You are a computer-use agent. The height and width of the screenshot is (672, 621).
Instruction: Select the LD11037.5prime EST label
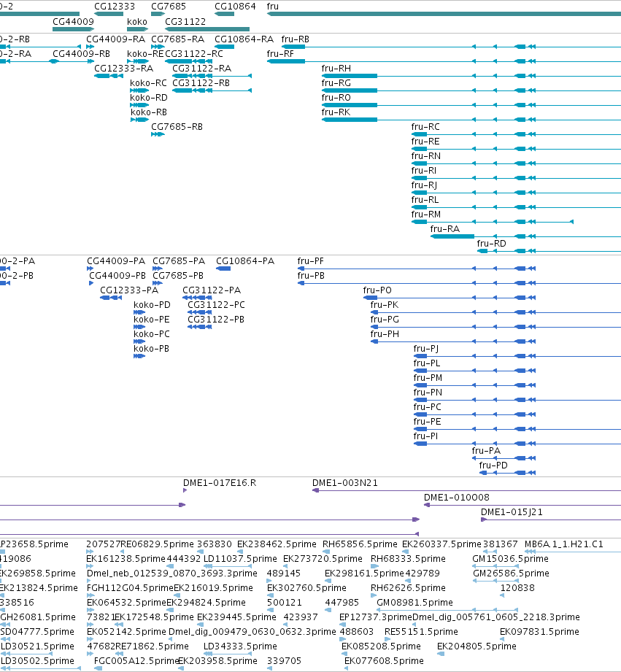(240, 558)
